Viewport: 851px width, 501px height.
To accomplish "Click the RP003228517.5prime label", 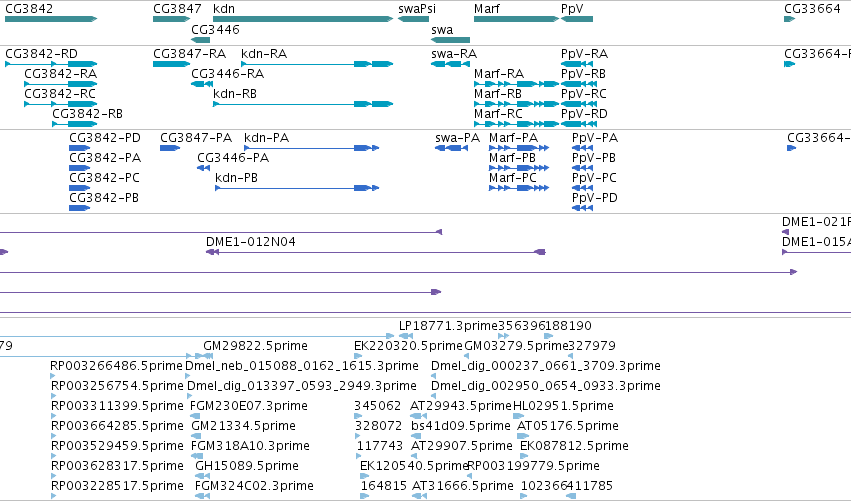I will tap(117, 486).
